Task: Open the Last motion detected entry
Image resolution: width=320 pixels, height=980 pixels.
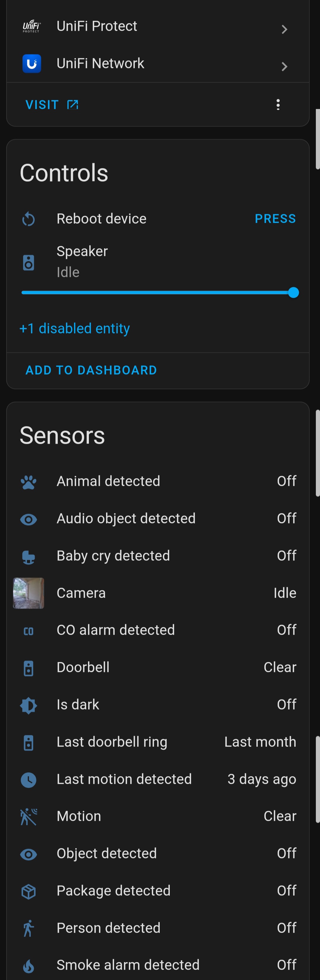Action: click(158, 779)
